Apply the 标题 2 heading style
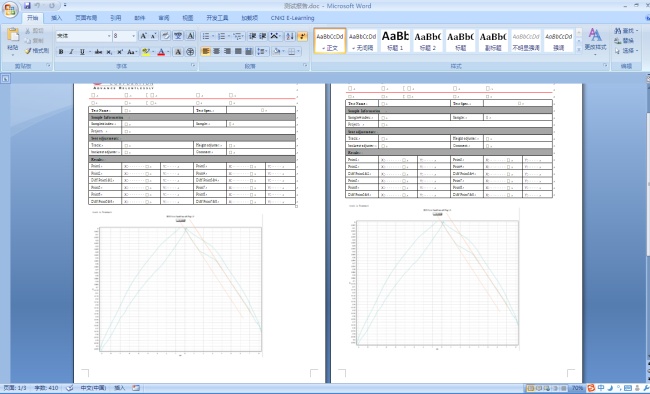This screenshot has height=394, width=650. (x=428, y=41)
